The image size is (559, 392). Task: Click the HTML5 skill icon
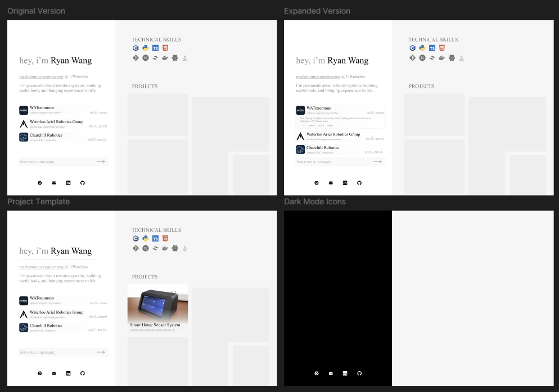point(165,48)
